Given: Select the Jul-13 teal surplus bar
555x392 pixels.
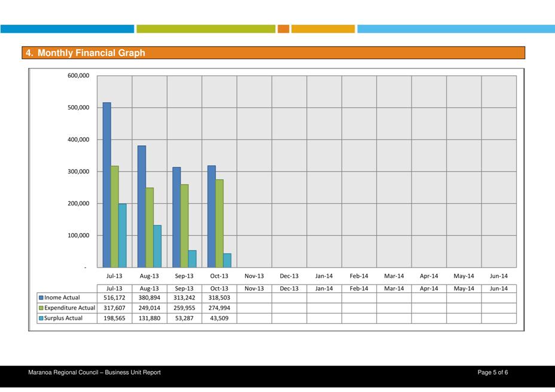Looking at the screenshot, I should pyautogui.click(x=122, y=235).
